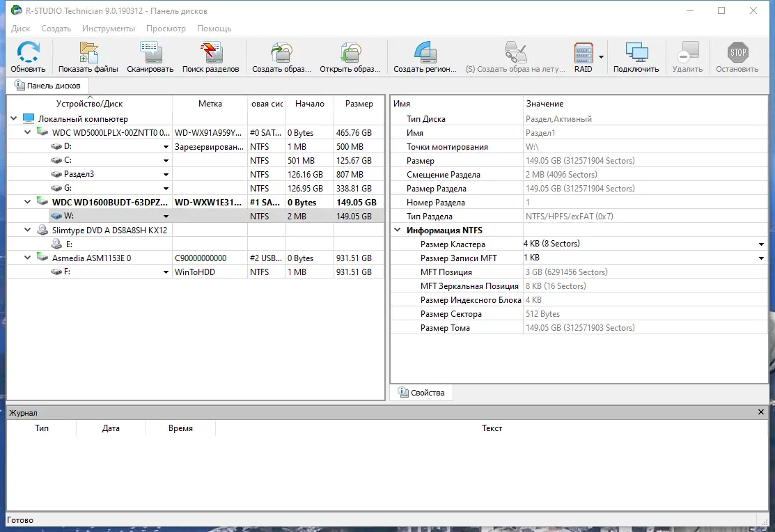775x532 pixels.
Task: Select the Панель дисков tab
Action: tap(48, 86)
